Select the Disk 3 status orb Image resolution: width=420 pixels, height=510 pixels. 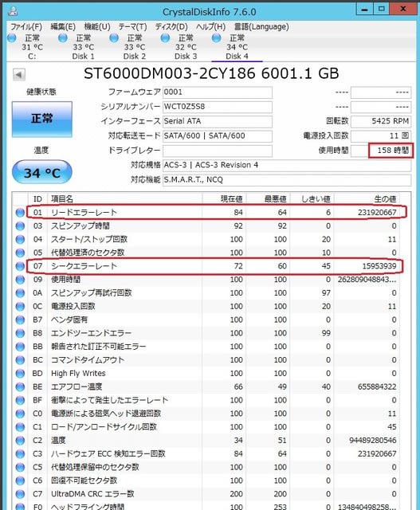point(165,38)
